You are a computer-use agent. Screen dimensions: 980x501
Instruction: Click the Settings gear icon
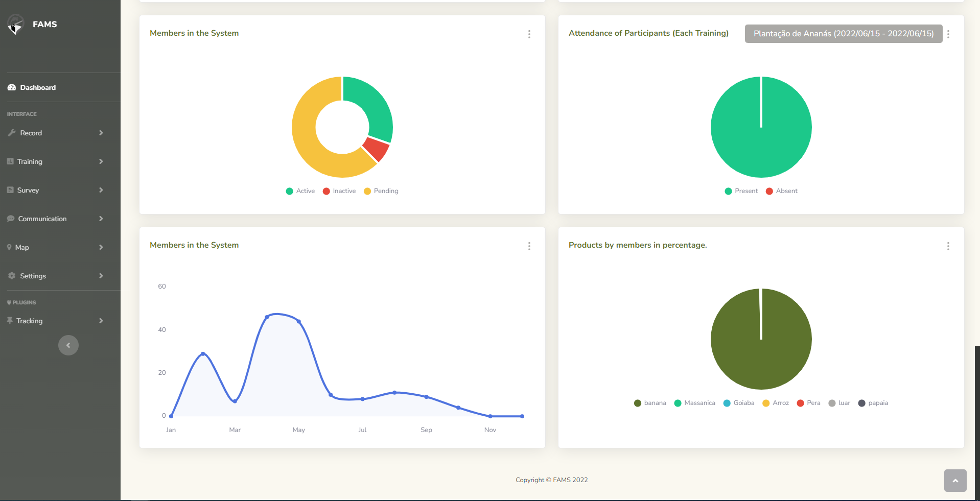point(12,276)
